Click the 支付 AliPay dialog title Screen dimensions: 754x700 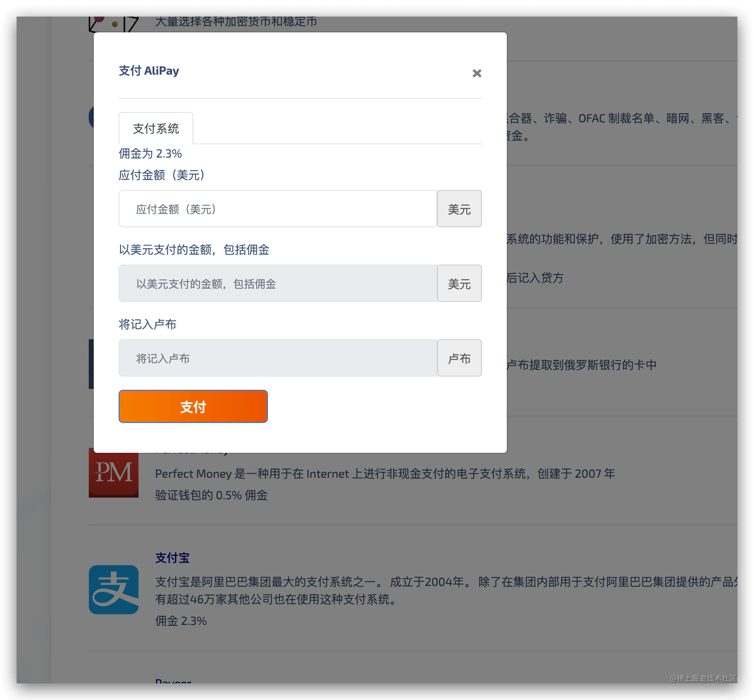point(149,70)
